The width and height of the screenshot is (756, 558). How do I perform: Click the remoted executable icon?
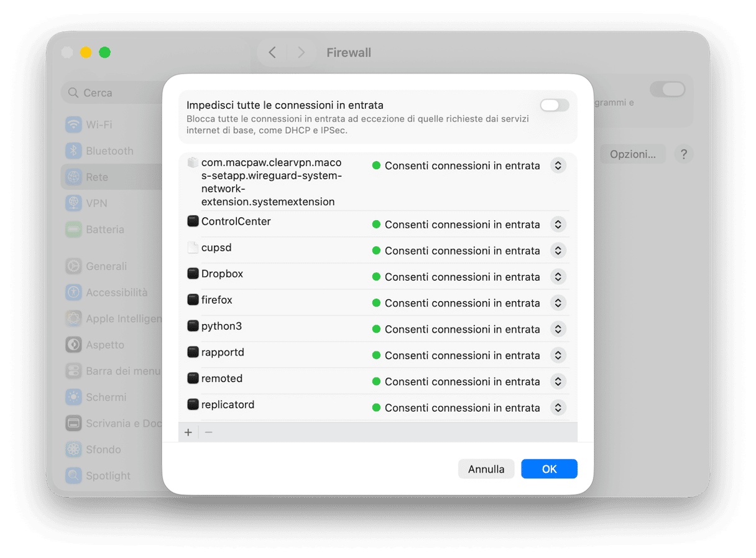193,378
